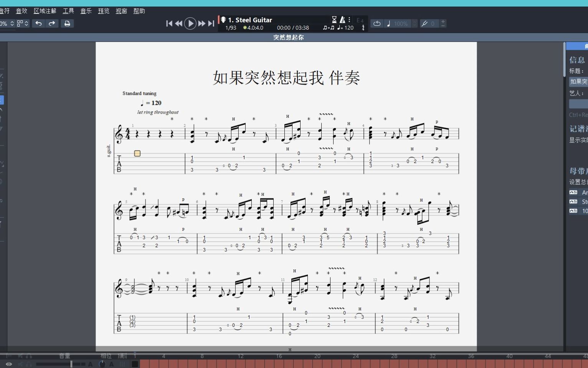Open the 区域注解 menu

point(45,11)
